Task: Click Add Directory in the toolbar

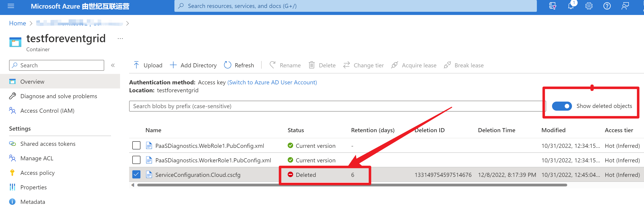Action: click(193, 65)
